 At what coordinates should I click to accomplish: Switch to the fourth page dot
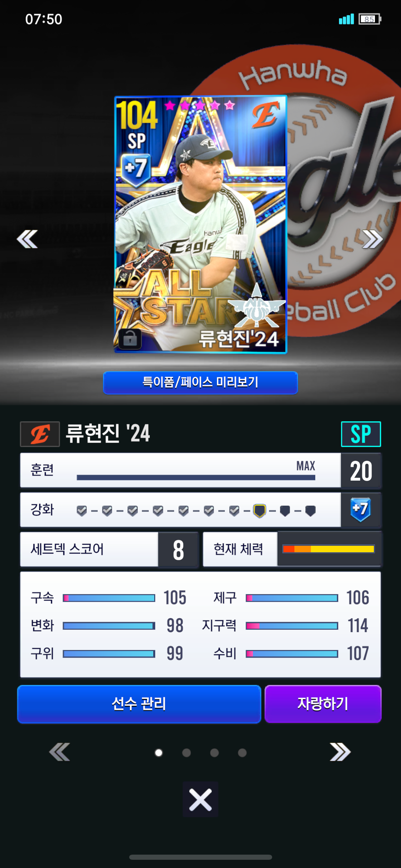point(242,753)
